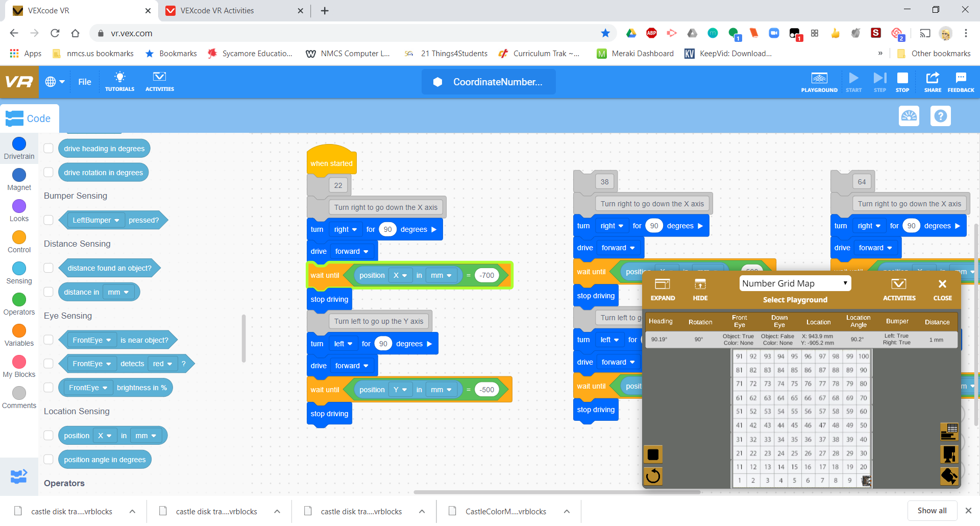Check the distance found an object box
This screenshot has height=526, width=980.
pos(48,268)
